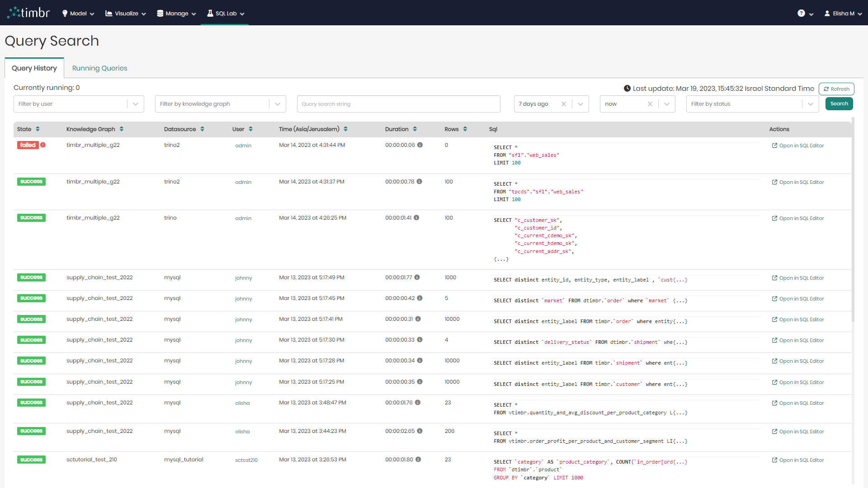Expand the Filter by user dropdown
Image resolution: width=868 pixels, height=488 pixels.
[x=135, y=103]
